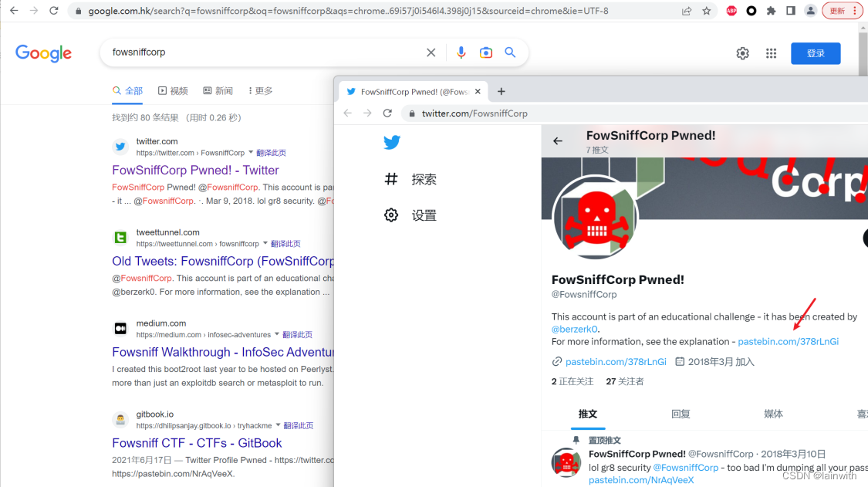The image size is (868, 487).
Task: Open the 回复 replies tab
Action: (x=681, y=414)
